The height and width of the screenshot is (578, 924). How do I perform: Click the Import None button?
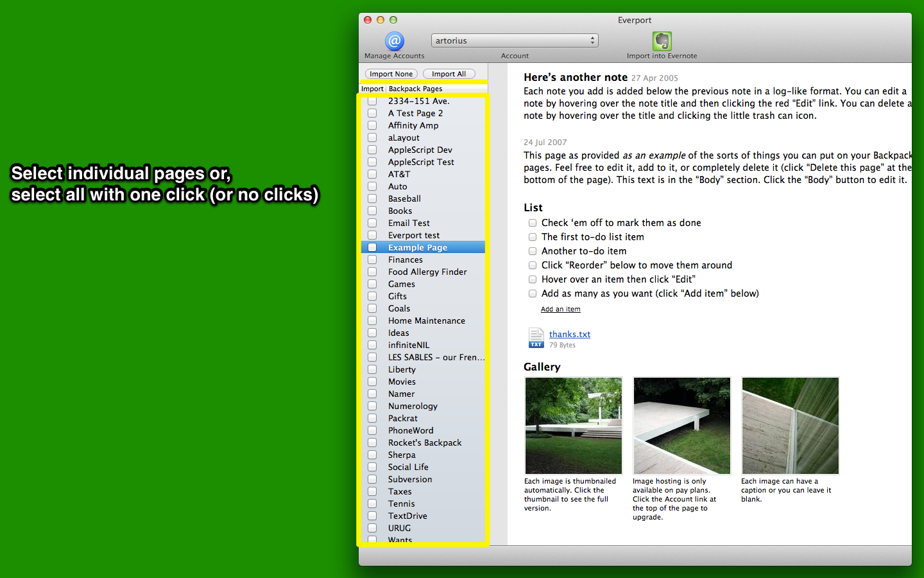391,74
